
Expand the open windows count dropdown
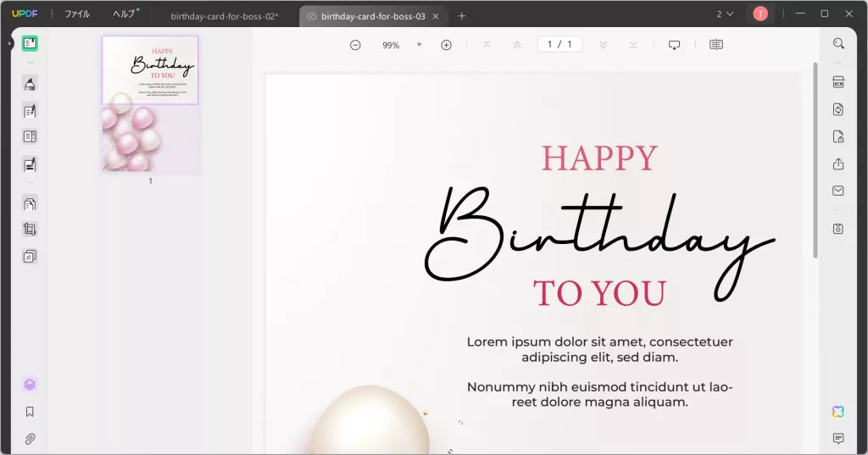(x=726, y=14)
